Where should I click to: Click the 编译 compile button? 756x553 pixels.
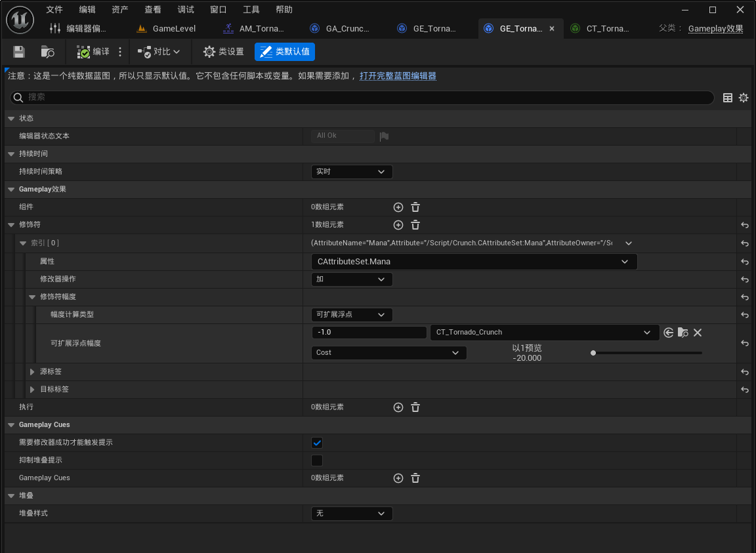tap(93, 52)
